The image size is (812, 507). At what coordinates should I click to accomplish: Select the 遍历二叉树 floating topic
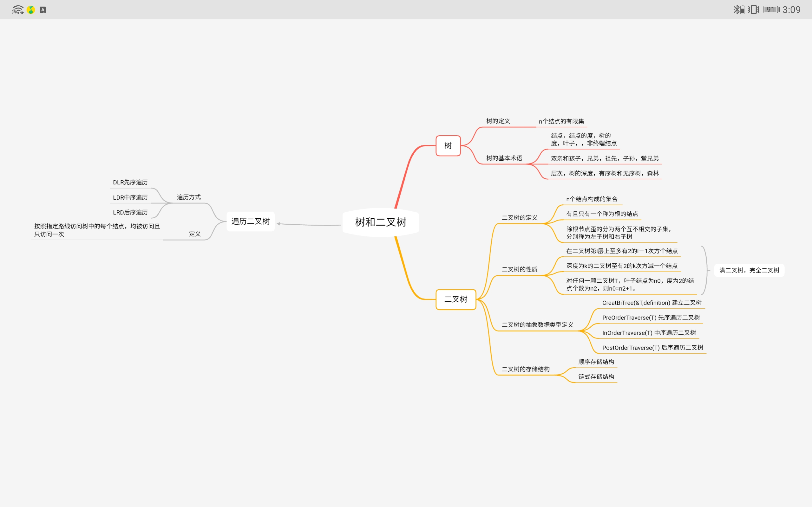coord(250,221)
